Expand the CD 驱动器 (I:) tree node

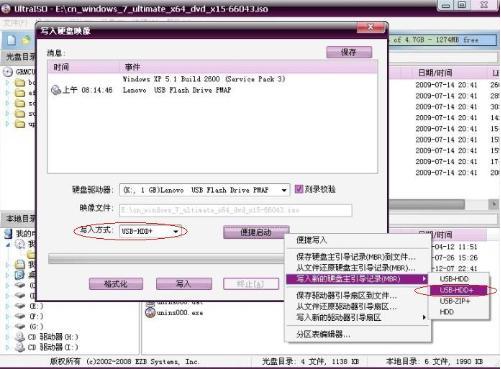click(x=8, y=347)
